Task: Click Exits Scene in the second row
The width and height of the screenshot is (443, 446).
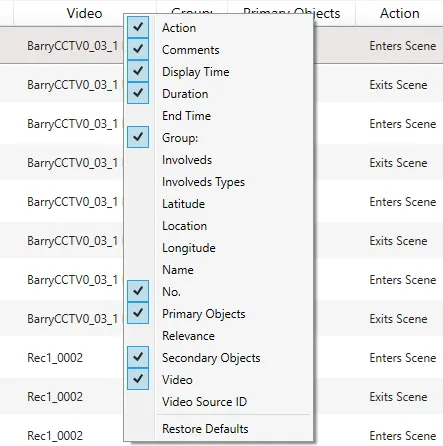Action: click(398, 85)
